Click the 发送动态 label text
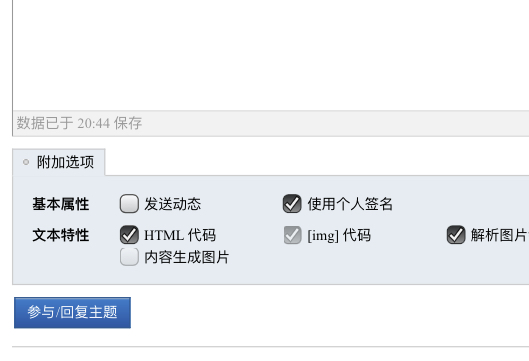 [172, 204]
